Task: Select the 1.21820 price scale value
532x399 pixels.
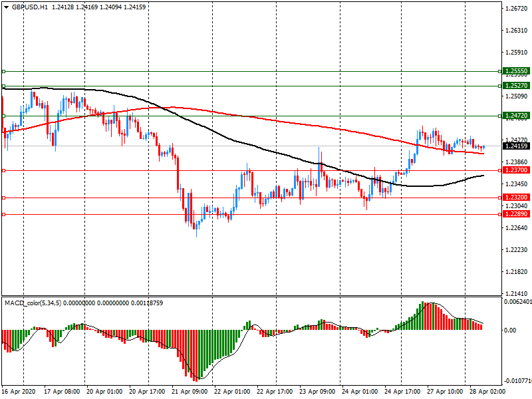Action: [x=517, y=272]
